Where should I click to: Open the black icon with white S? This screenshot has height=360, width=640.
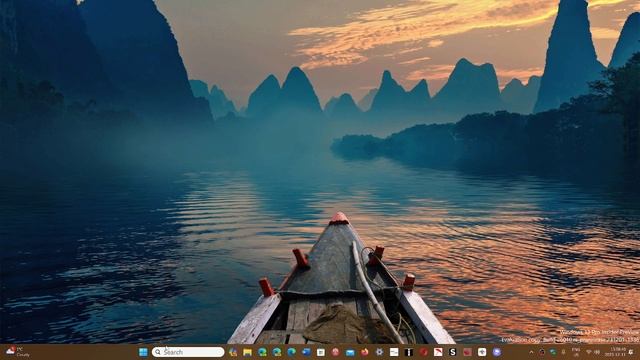pos(452,352)
